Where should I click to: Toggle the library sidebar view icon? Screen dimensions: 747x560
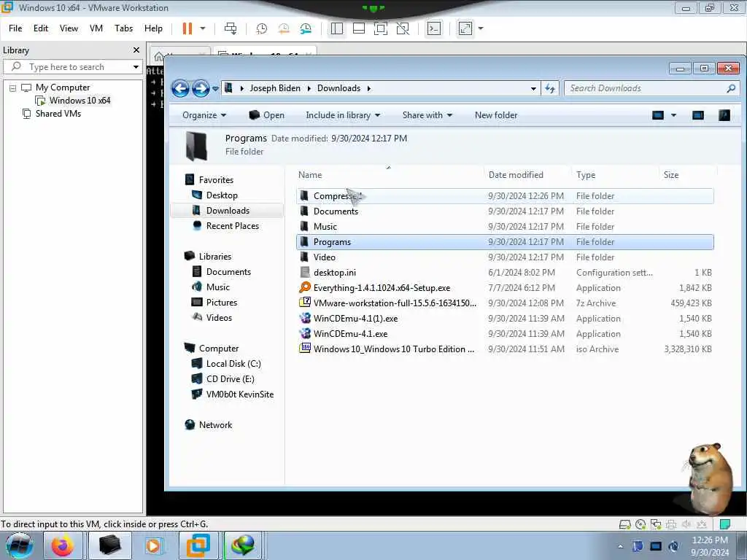pyautogui.click(x=337, y=28)
